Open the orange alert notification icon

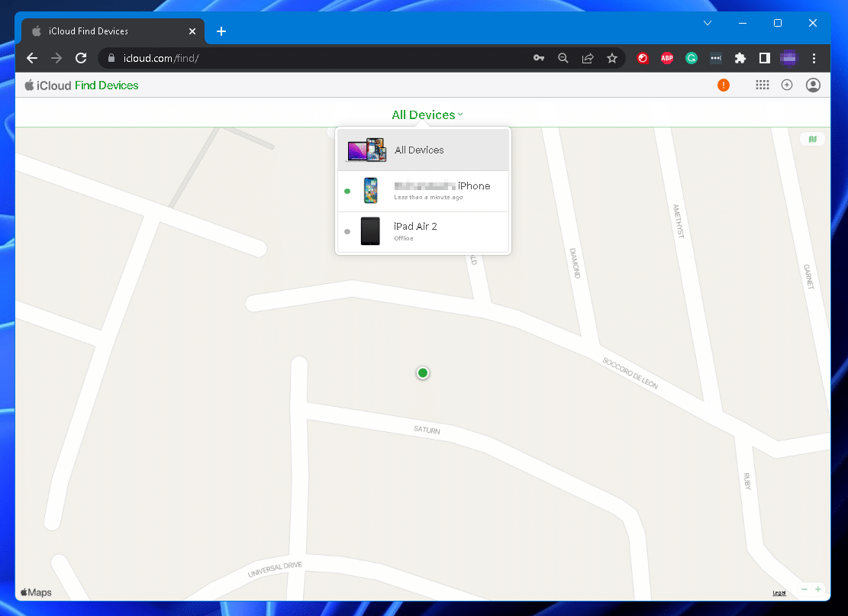click(723, 85)
